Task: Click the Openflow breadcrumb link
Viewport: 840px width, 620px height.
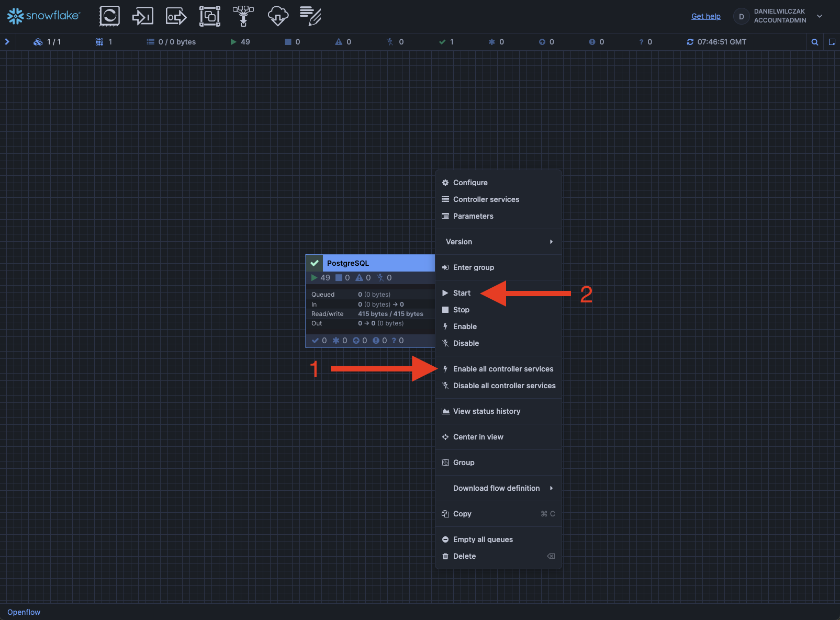Action: [x=24, y=612]
